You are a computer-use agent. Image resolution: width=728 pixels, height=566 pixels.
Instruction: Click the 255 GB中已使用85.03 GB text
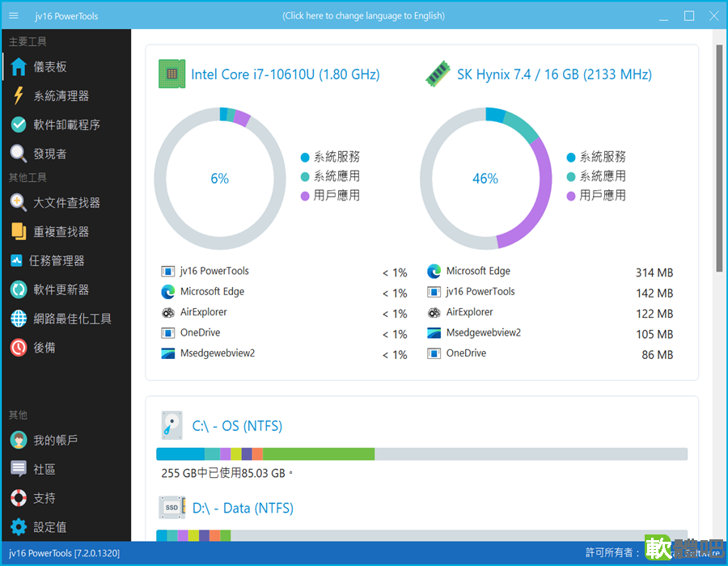pos(227,473)
